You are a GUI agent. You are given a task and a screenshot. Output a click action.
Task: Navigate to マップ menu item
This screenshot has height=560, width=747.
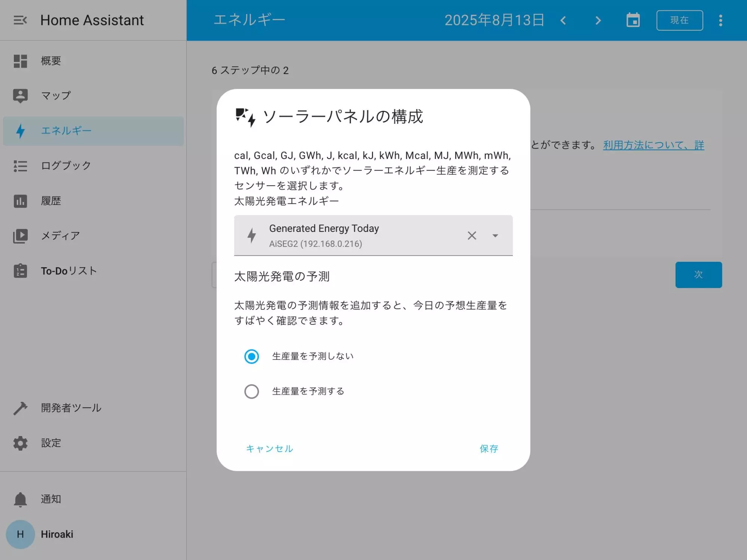coord(93,96)
